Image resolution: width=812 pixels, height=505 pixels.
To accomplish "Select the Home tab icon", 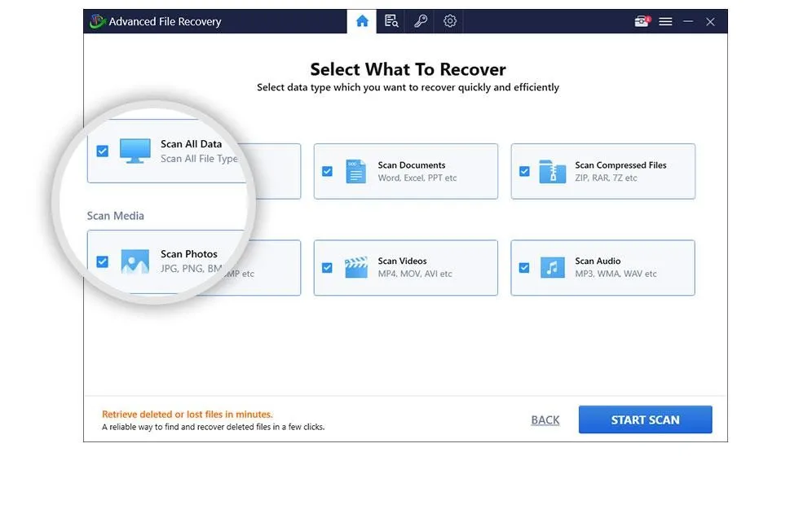I will (x=361, y=21).
